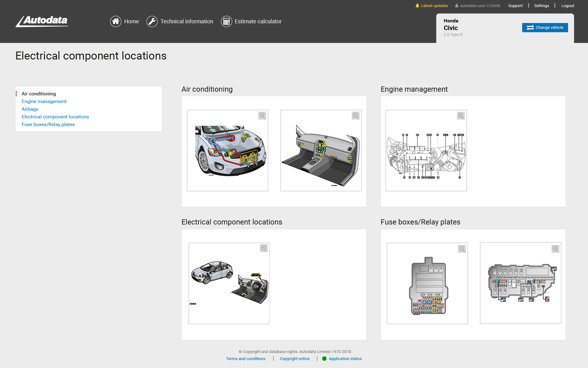This screenshot has width=588, height=368.
Task: Open Fuse boxes/Relay plates sidebar link
Action: 48,125
